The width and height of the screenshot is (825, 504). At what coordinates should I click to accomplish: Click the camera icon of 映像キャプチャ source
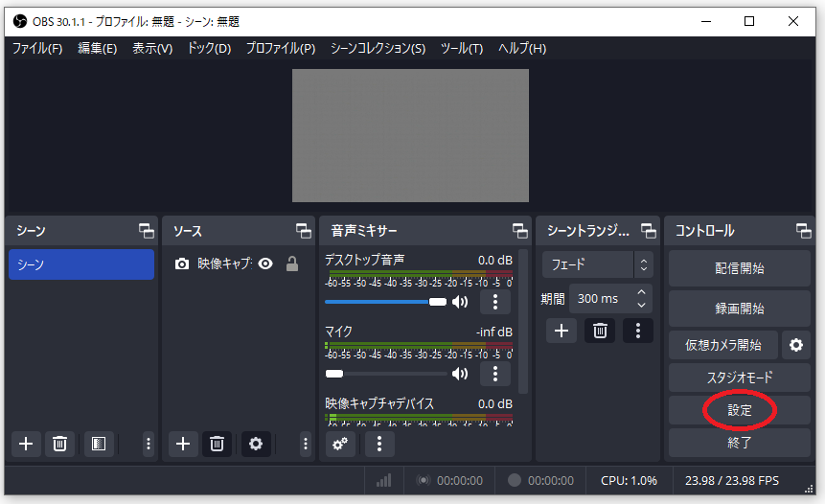pos(181,263)
